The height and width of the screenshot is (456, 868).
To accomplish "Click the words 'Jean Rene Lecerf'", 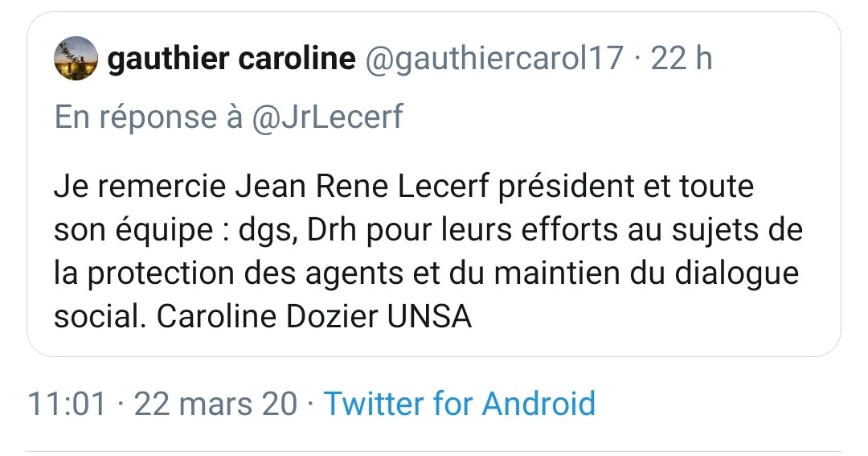I will (362, 186).
